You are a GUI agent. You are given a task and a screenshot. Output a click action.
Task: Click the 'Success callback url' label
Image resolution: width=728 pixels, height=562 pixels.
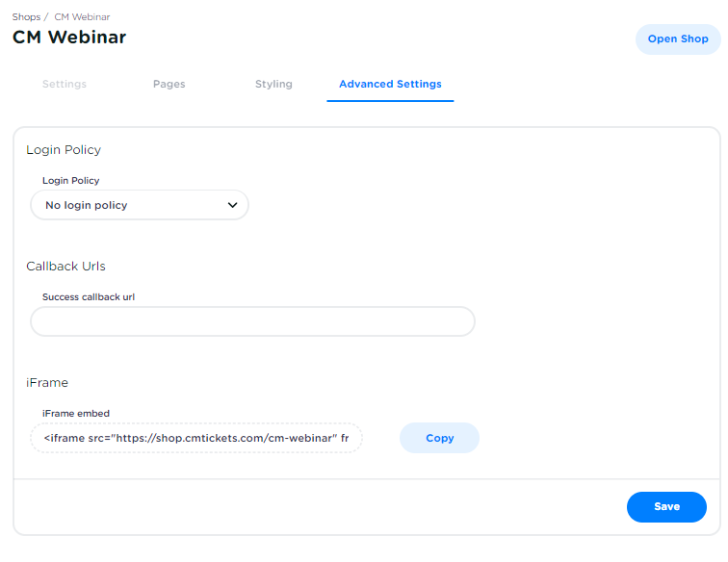(89, 297)
